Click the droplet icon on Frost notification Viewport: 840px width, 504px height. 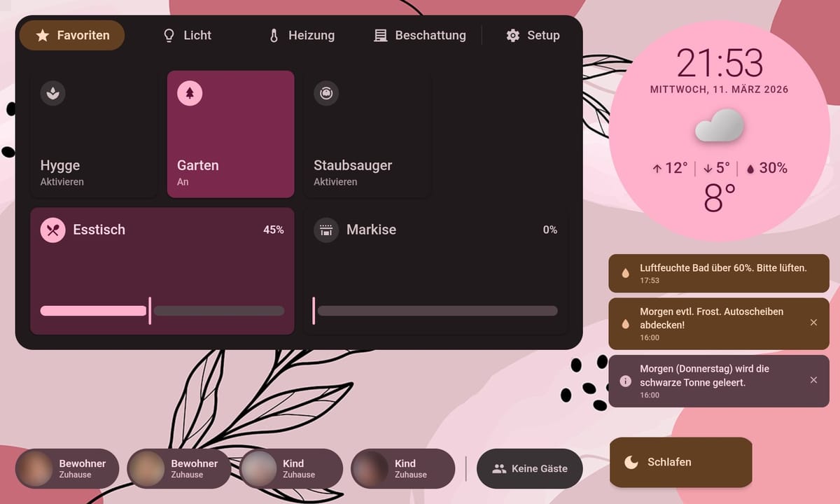[626, 324]
